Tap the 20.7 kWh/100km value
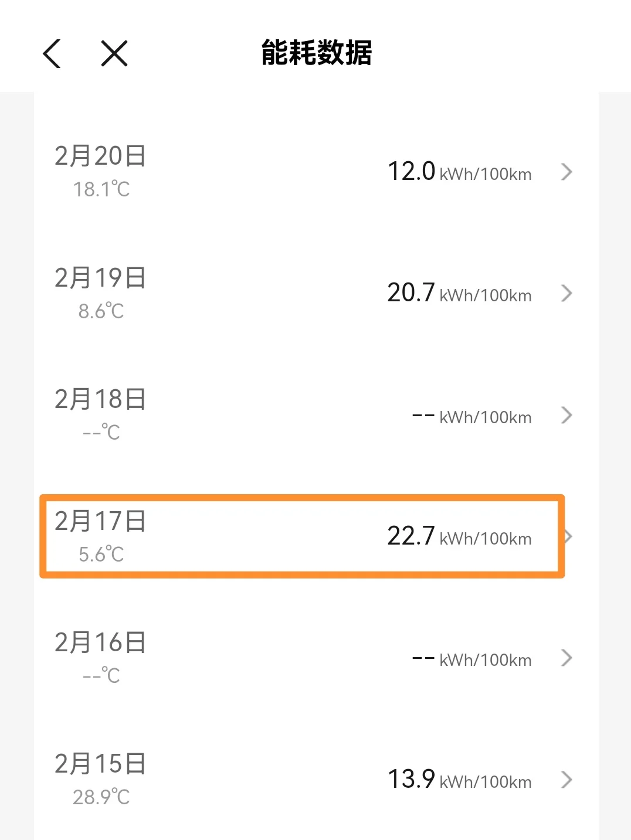This screenshot has height=840, width=631. [x=459, y=293]
